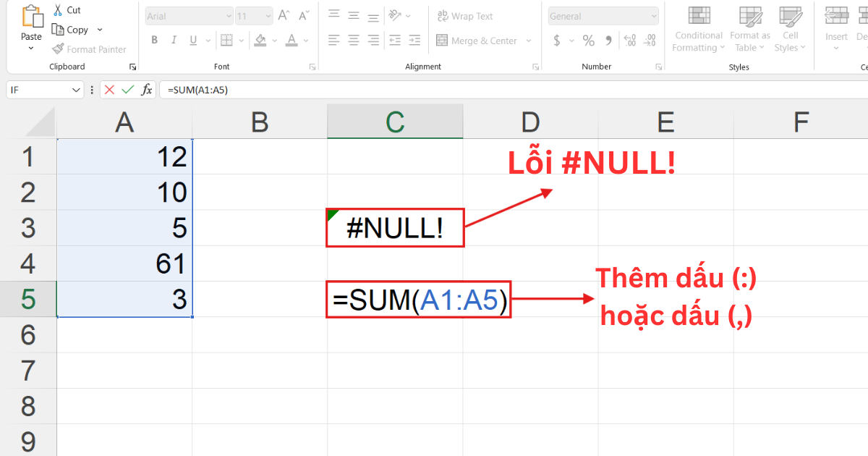Click the Comma Style icon
This screenshot has width=868, height=456.
pos(608,41)
